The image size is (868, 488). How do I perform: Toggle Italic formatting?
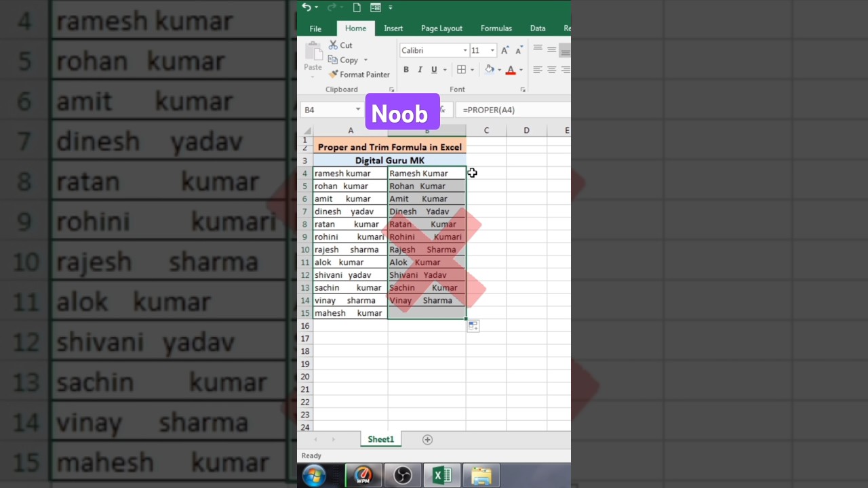(x=420, y=70)
